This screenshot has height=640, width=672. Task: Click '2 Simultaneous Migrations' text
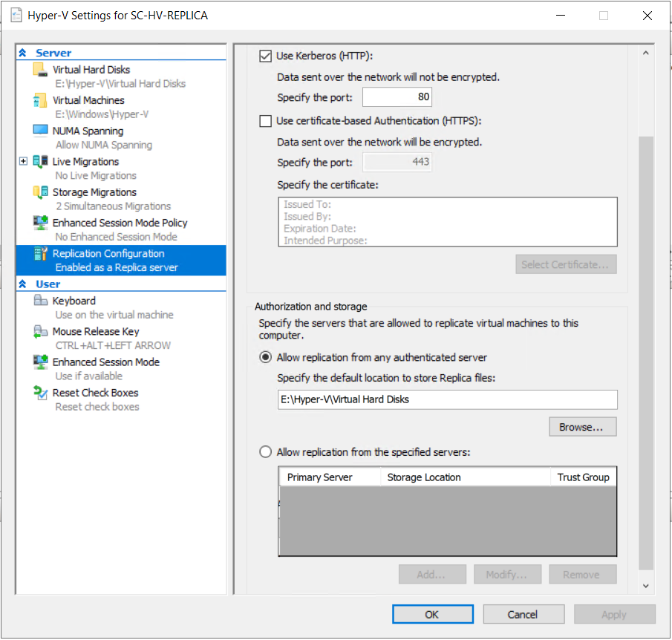click(113, 206)
